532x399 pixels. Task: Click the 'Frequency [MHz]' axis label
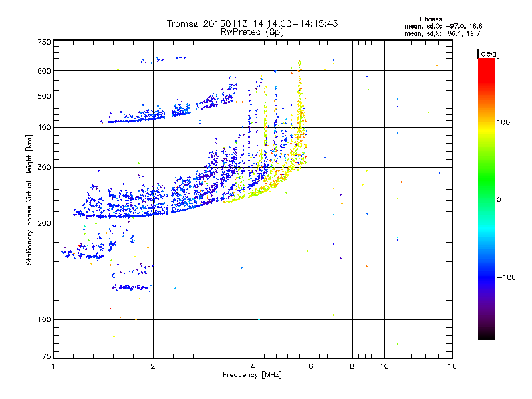click(252, 375)
